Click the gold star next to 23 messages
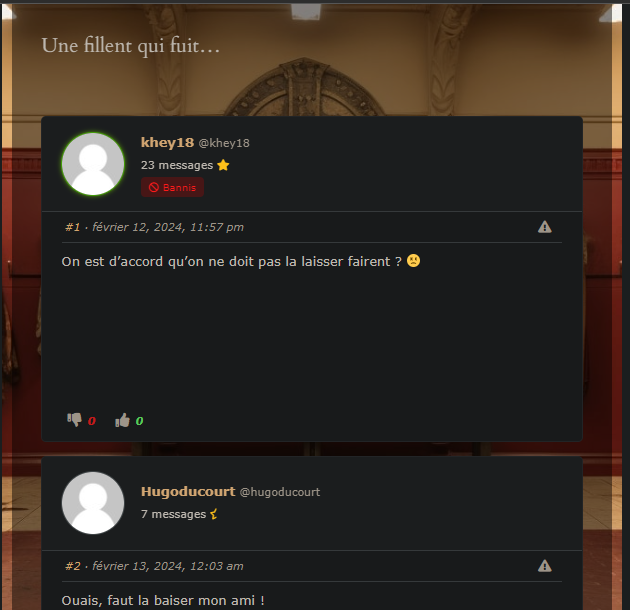 click(x=223, y=165)
